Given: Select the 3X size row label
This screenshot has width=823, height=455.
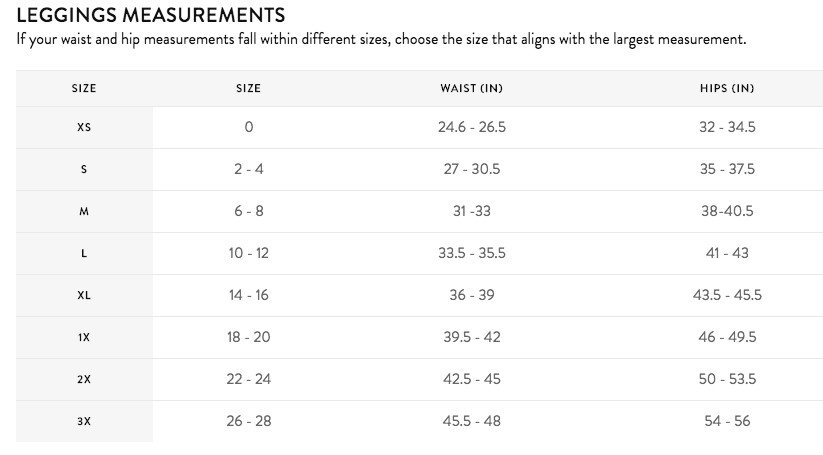Looking at the screenshot, I should point(84,422).
